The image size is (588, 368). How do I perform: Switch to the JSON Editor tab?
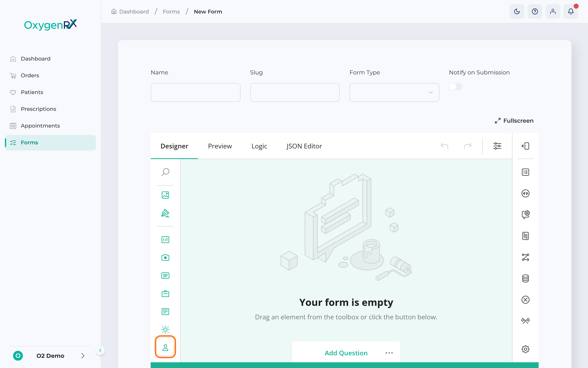coord(304,146)
